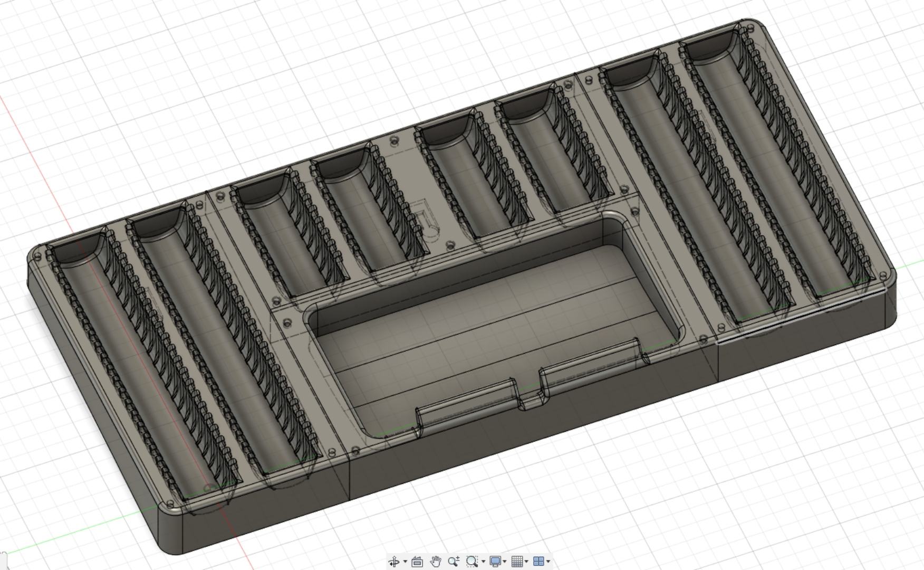Viewport: 924px width, 570px height.
Task: Expand the Viewports dropdown arrow
Action: pos(548,562)
